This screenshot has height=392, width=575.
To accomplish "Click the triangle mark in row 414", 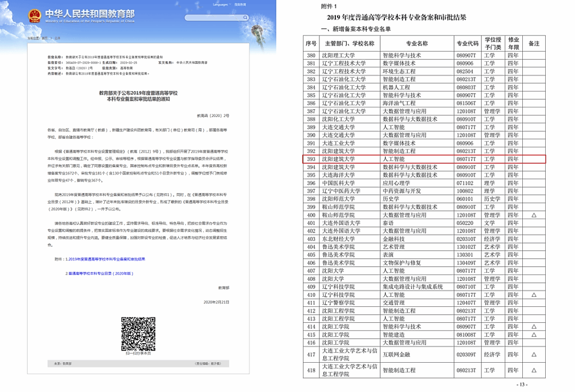I will pos(533,327).
